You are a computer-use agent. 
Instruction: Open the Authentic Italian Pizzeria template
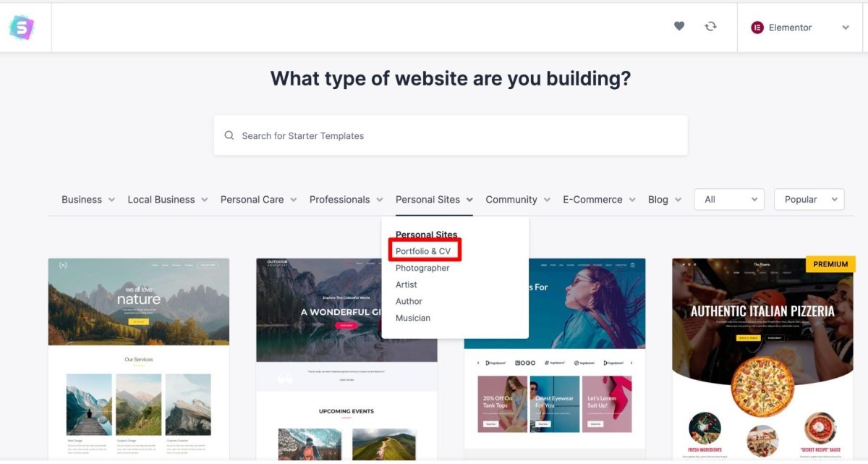pos(762,359)
